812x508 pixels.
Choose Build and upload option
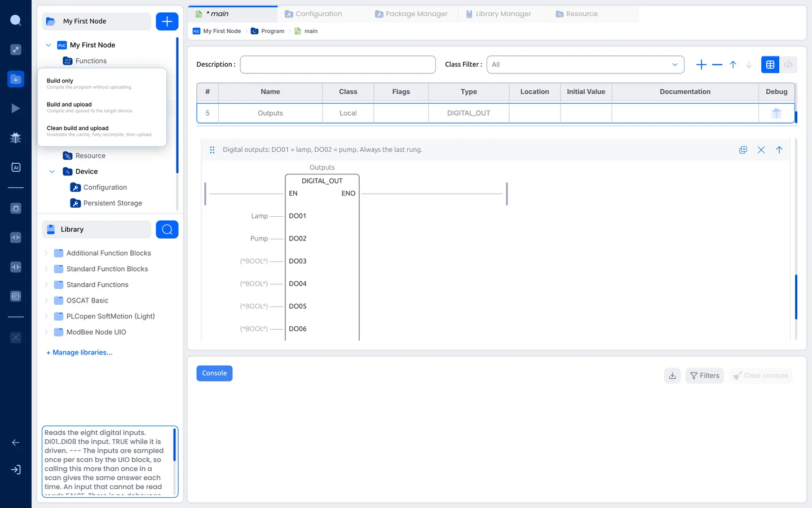[x=102, y=107]
